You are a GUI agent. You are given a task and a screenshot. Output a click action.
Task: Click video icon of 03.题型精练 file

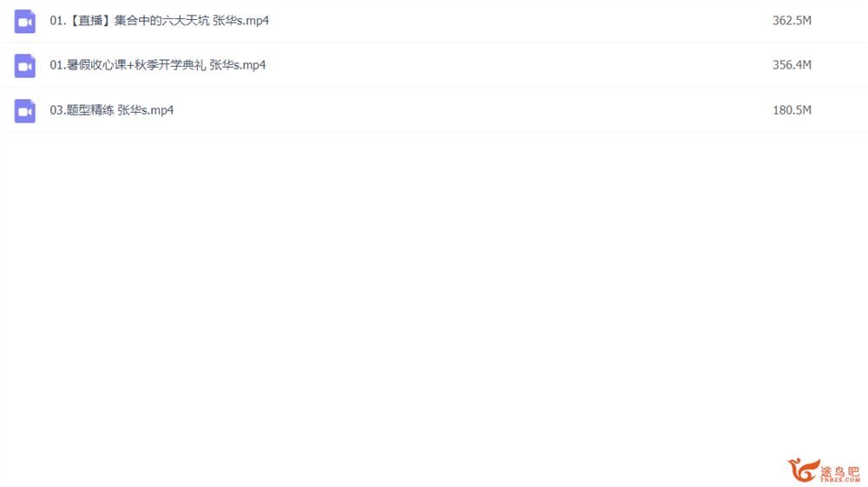coord(25,111)
